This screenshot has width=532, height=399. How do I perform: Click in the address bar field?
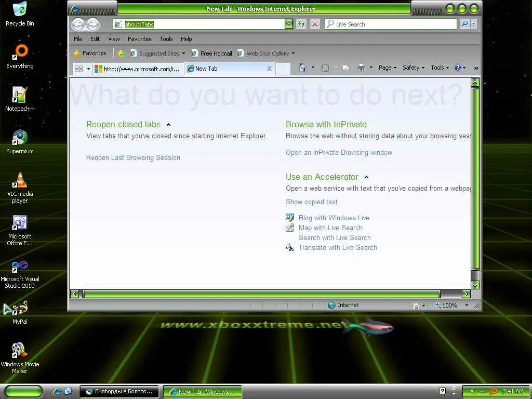click(x=199, y=24)
